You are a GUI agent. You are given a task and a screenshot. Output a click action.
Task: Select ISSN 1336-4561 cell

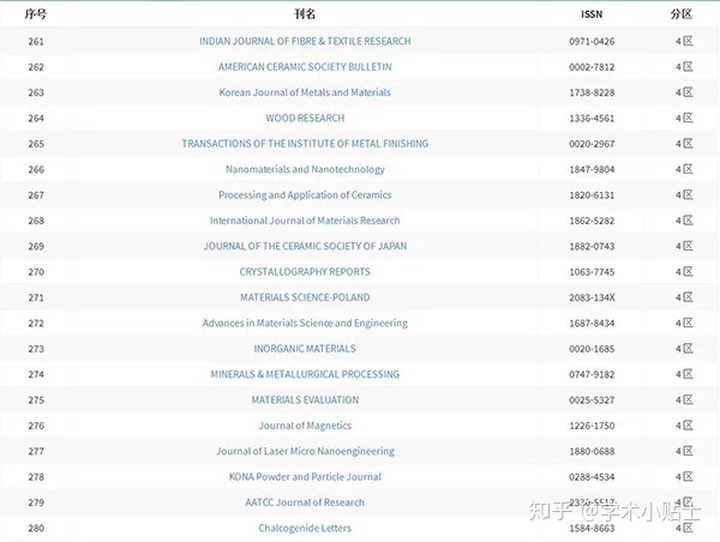point(591,119)
